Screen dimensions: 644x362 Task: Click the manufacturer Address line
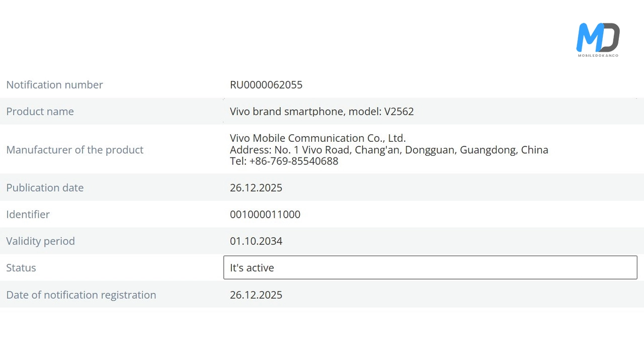tap(389, 149)
